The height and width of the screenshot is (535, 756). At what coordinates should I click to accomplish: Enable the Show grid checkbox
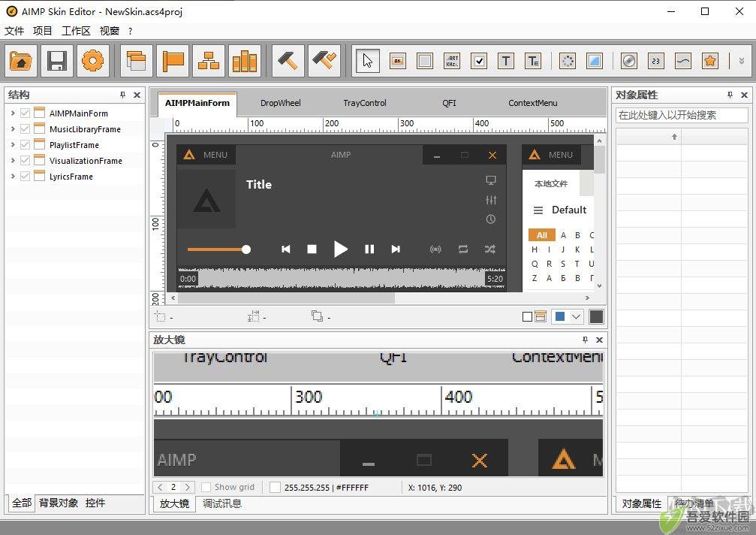[x=206, y=487]
